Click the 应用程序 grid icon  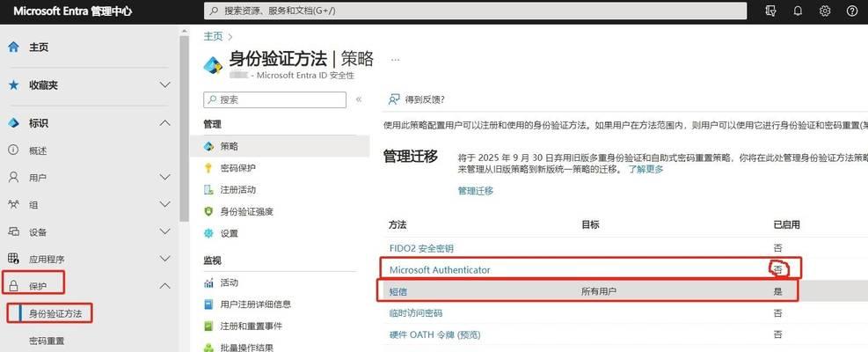pos(14,259)
